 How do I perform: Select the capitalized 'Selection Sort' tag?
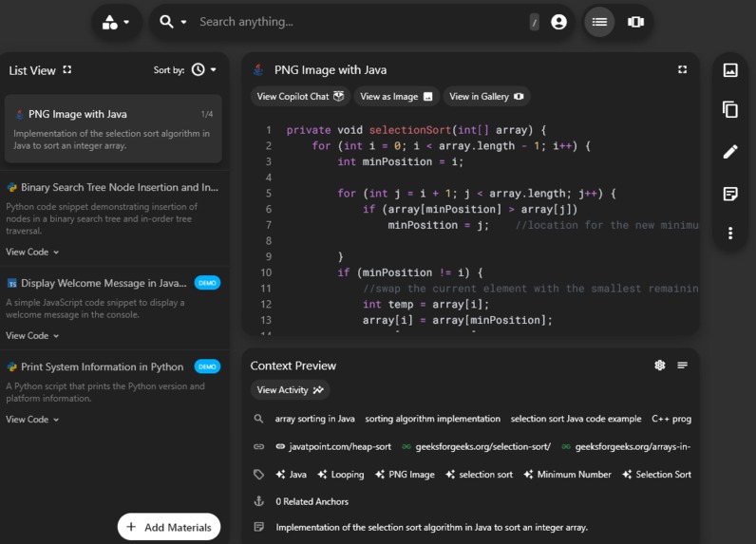656,475
